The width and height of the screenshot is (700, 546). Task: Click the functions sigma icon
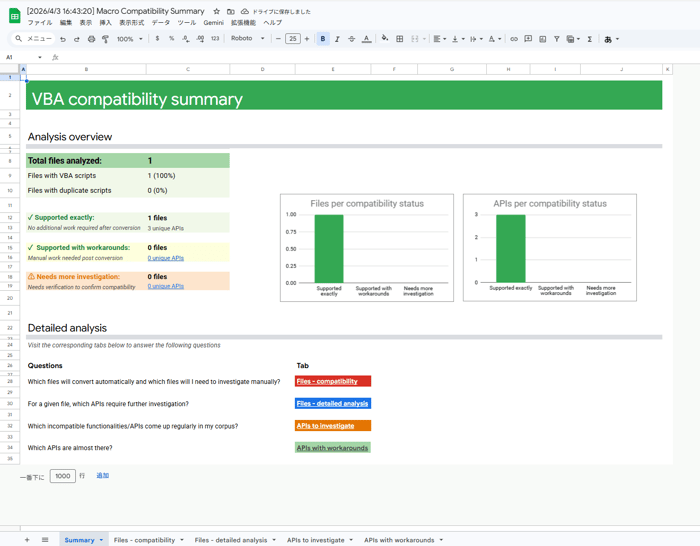tap(590, 39)
